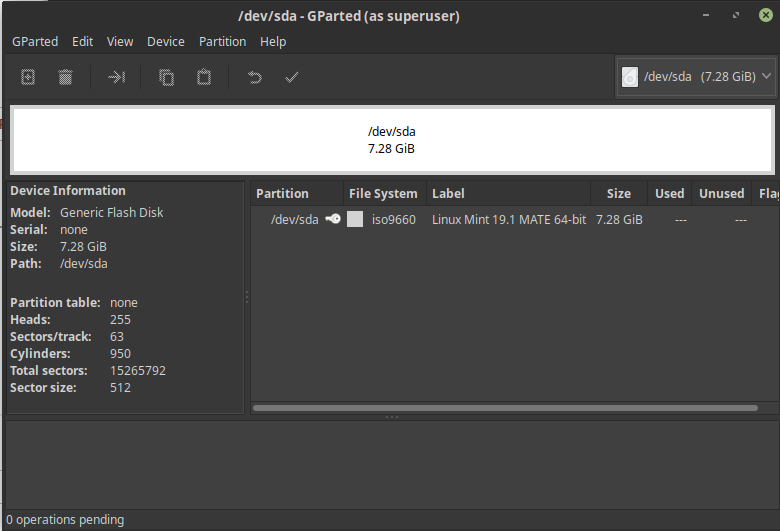Click the Undo last operation icon
780x531 pixels.
(x=255, y=77)
